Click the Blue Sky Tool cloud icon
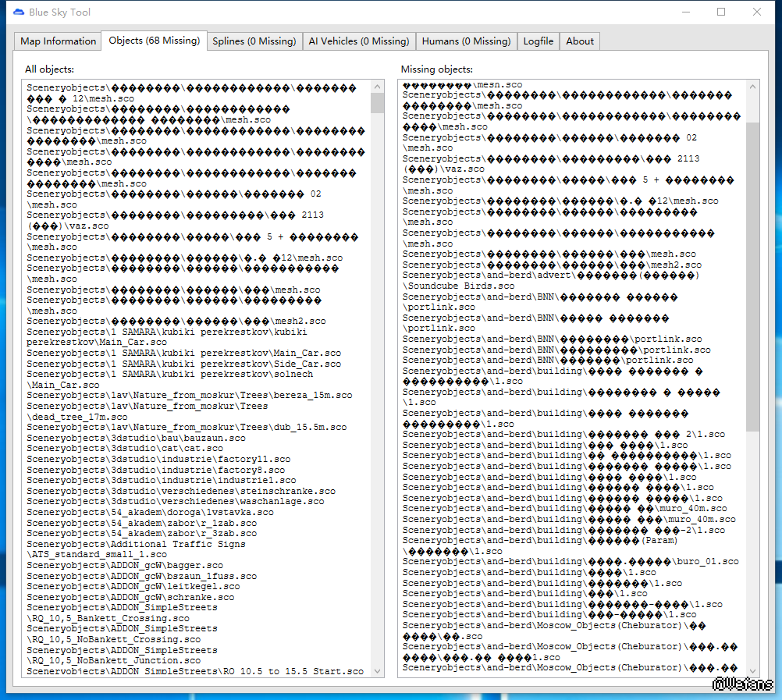 pyautogui.click(x=19, y=12)
